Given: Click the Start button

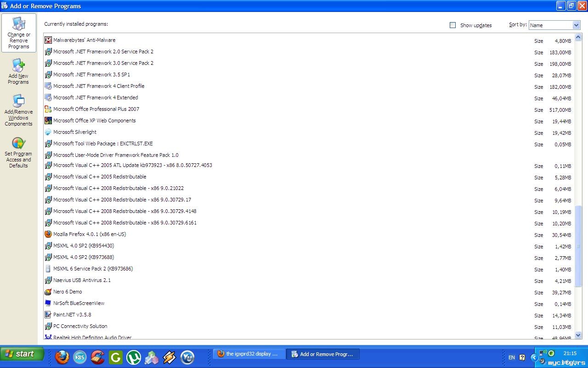Looking at the screenshot, I should click(x=22, y=354).
